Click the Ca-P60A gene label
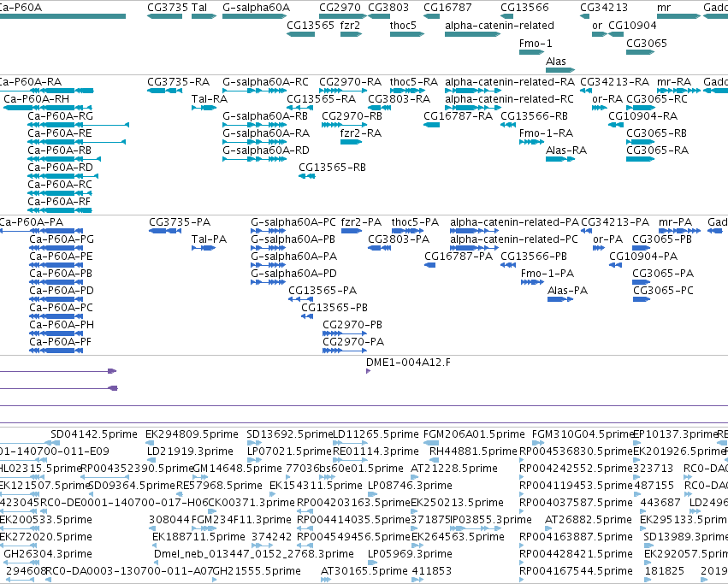This screenshot has width=728, height=584. (21, 8)
